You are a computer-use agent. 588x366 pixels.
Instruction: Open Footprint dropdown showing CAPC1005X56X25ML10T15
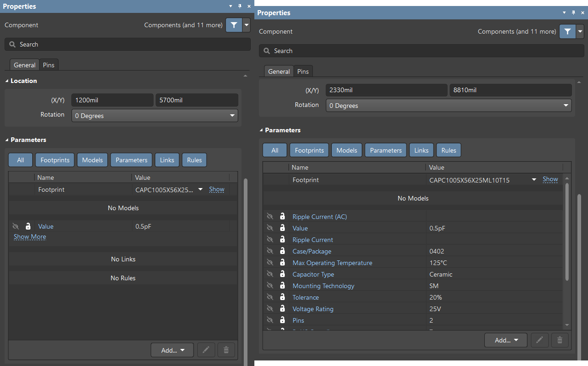coord(534,180)
